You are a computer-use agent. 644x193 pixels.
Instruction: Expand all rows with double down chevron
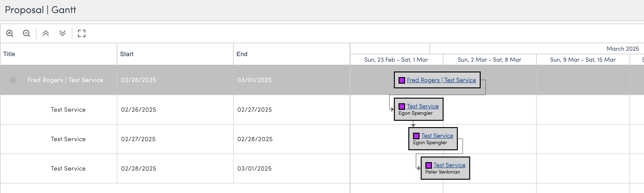(x=63, y=33)
